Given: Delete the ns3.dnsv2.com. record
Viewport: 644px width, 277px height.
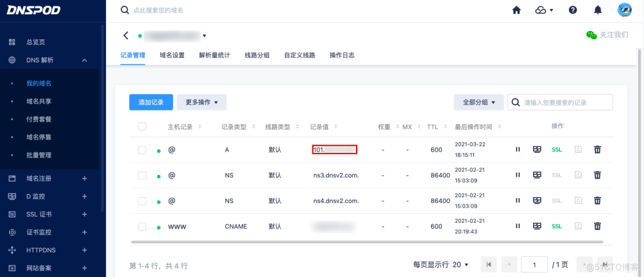Looking at the screenshot, I should pyautogui.click(x=597, y=175).
